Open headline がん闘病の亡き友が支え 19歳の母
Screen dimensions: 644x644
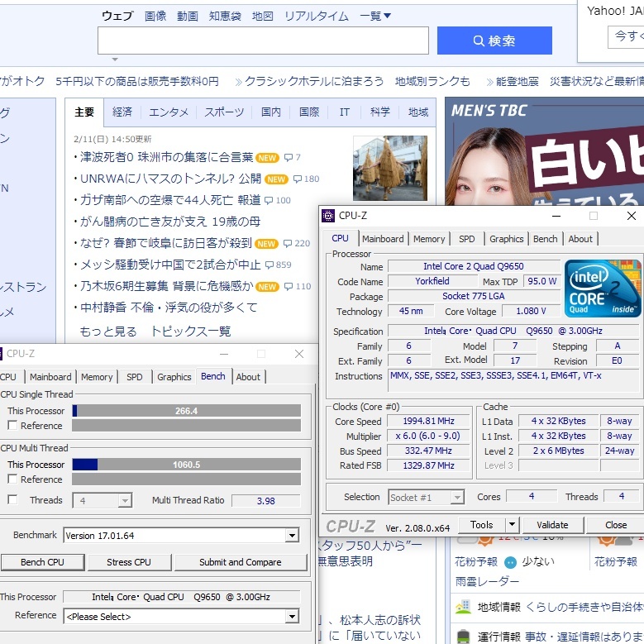point(170,222)
